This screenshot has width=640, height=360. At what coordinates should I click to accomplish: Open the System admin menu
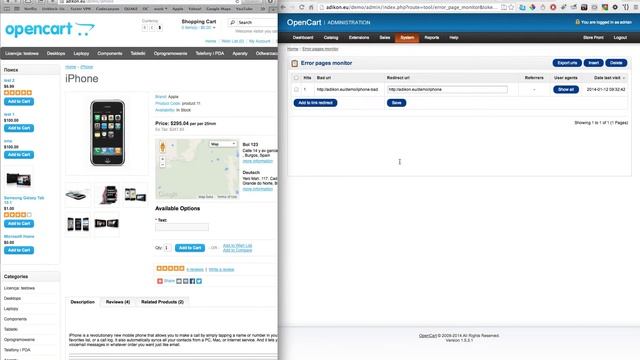407,38
